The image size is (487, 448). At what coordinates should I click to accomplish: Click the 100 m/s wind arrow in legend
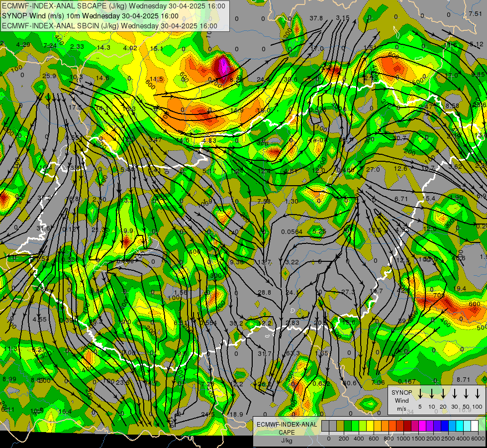pos(478,394)
